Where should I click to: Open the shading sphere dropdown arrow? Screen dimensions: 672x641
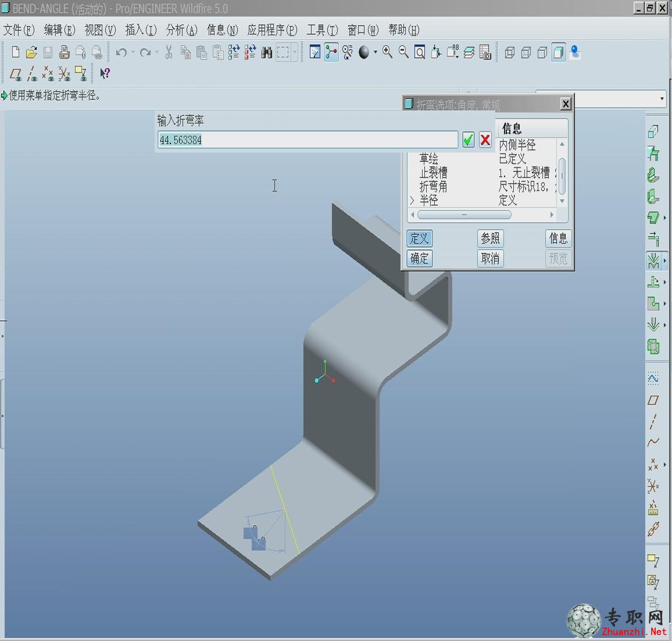(376, 52)
